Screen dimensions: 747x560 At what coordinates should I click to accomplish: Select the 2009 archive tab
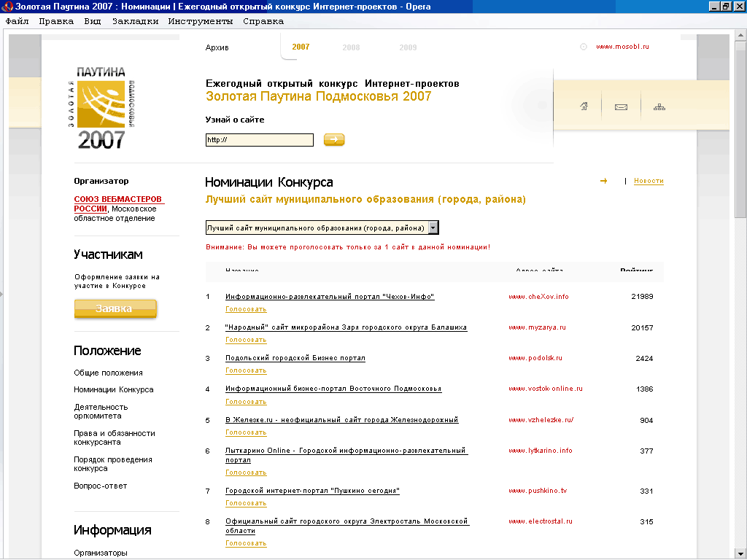pyautogui.click(x=408, y=47)
